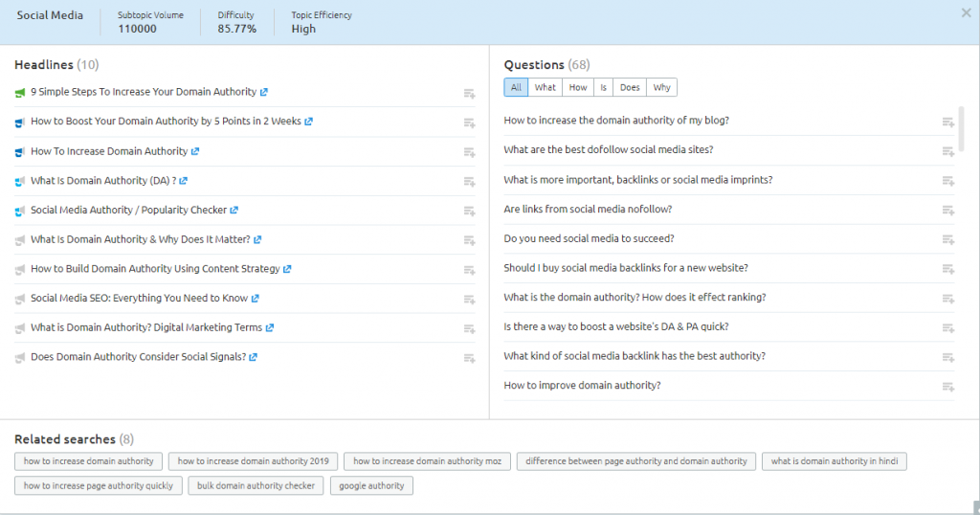Screen dimensions: 980x515
Task: Open external link for 'Why Does It Matter?'
Action: click(x=257, y=239)
